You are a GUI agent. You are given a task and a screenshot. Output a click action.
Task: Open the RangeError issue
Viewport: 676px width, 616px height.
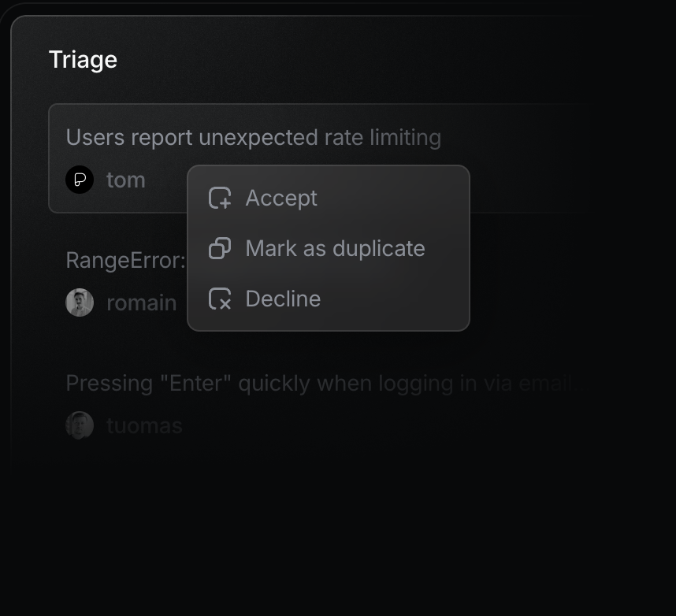tap(125, 261)
